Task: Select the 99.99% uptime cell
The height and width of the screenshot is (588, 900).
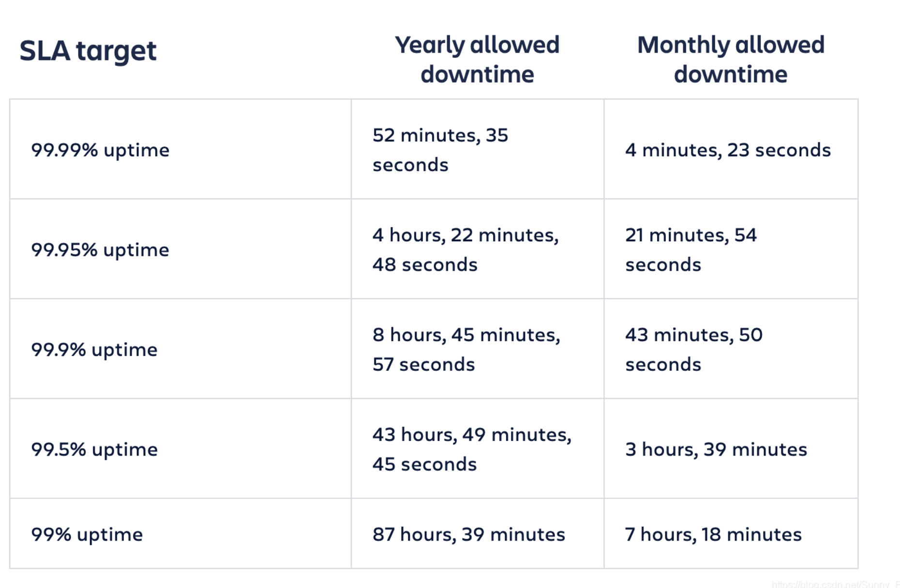Action: coord(180,149)
